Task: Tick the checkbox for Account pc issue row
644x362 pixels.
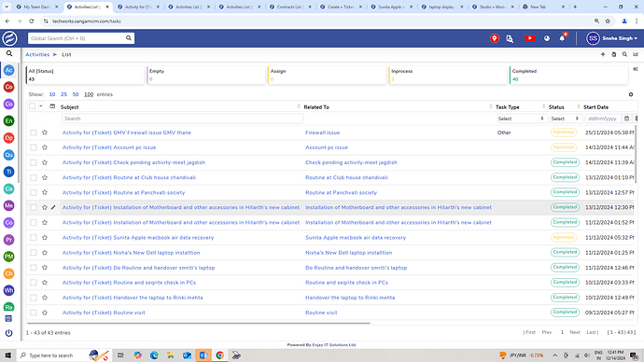Action: tap(34, 147)
